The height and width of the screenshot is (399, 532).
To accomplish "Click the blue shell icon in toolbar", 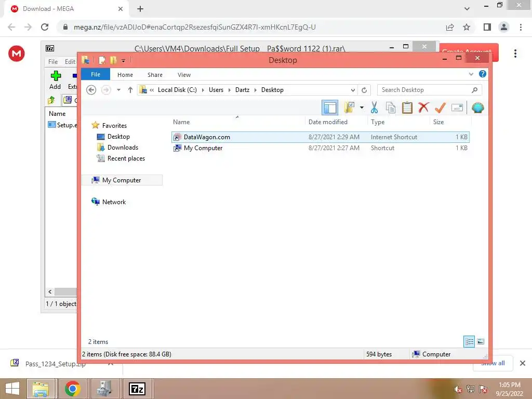I will point(477,108).
